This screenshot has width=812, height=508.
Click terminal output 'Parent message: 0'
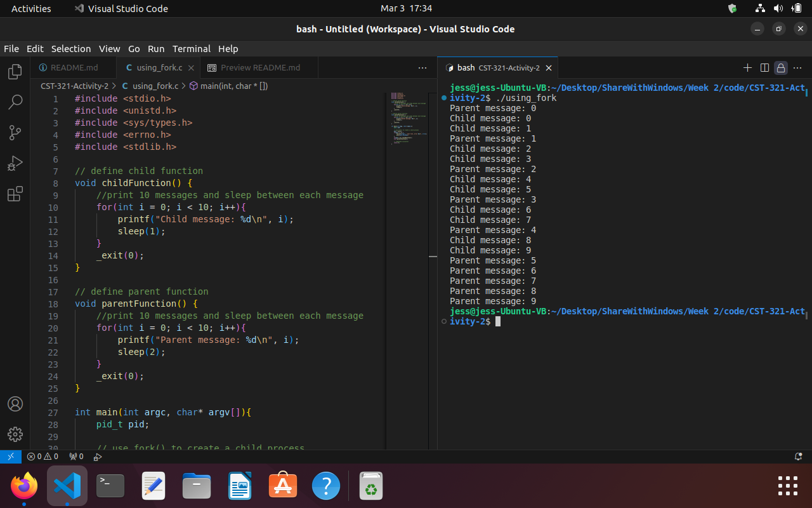point(493,108)
